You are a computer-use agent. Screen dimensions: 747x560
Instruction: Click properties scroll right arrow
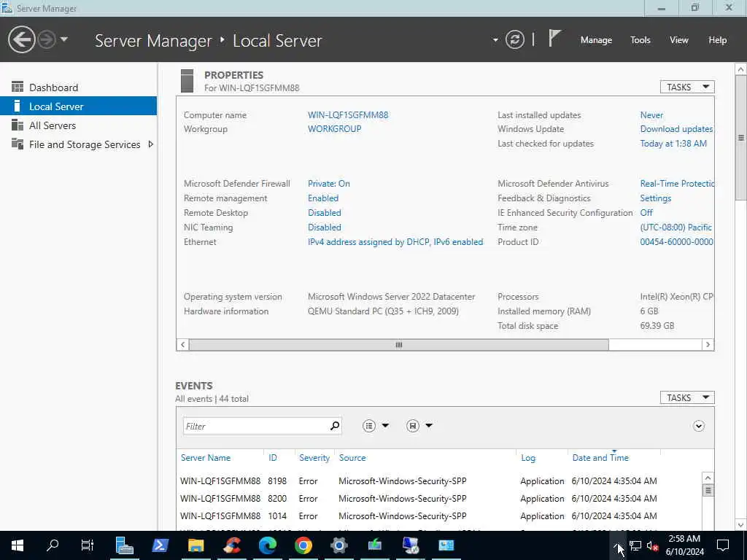pyautogui.click(x=708, y=344)
